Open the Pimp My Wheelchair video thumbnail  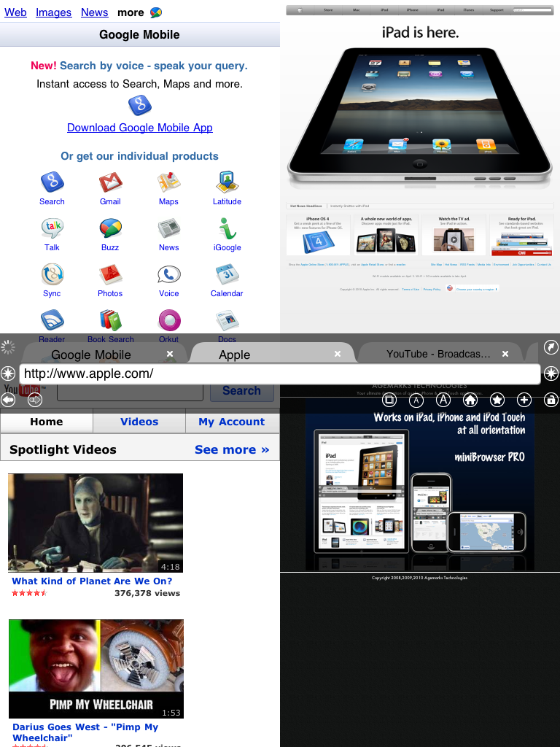click(96, 669)
